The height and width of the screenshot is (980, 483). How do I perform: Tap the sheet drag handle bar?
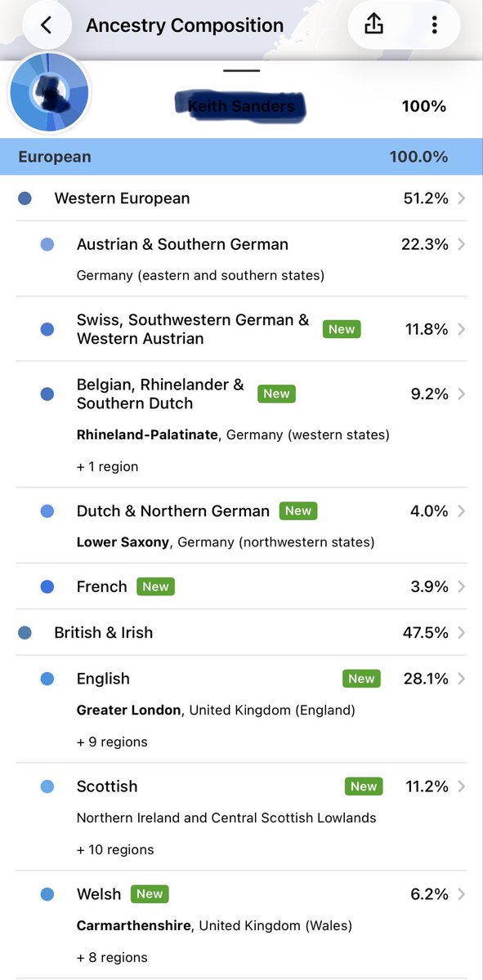(x=241, y=70)
